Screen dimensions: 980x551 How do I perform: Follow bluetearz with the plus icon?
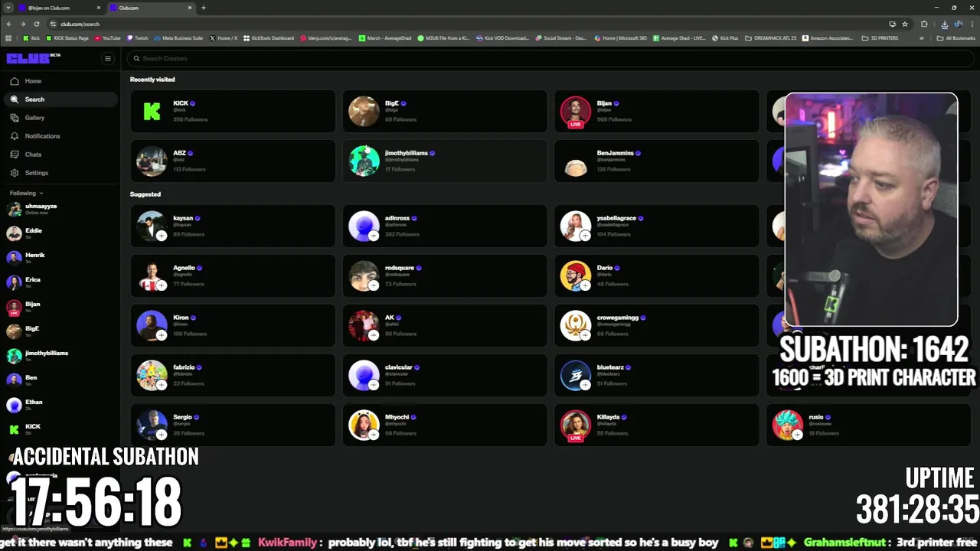[x=586, y=385]
